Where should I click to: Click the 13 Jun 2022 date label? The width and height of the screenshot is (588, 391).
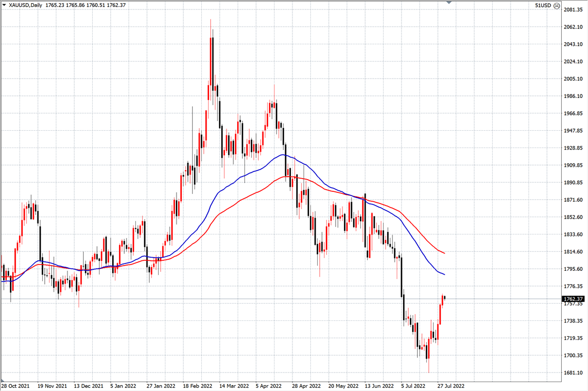[379, 386]
